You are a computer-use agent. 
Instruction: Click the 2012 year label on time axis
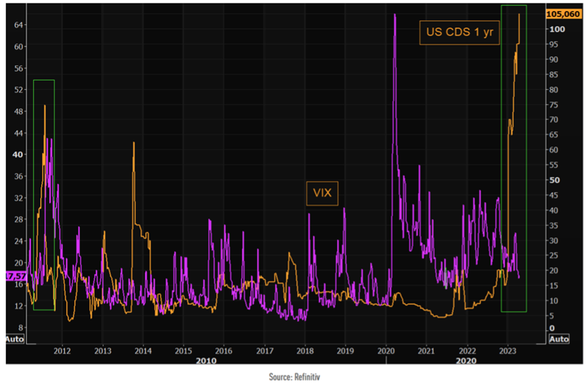(x=62, y=350)
